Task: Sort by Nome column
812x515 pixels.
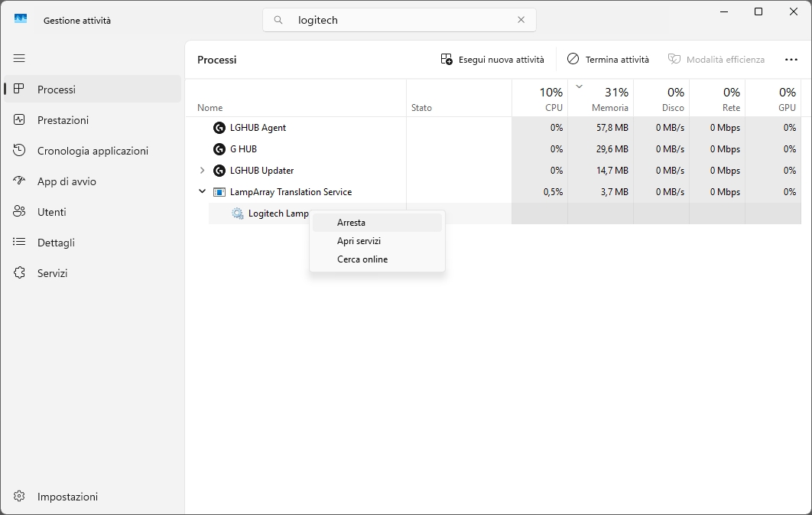Action: click(x=296, y=98)
